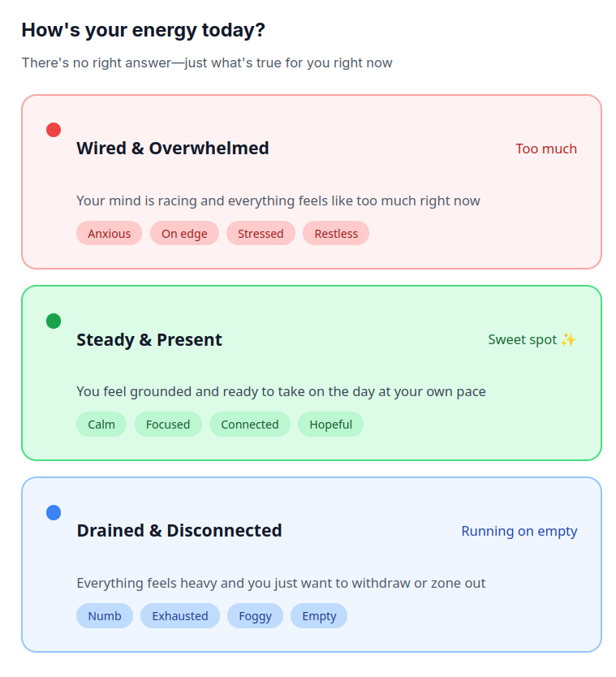Click the Running on empty label
This screenshot has width=616, height=677.
click(519, 532)
